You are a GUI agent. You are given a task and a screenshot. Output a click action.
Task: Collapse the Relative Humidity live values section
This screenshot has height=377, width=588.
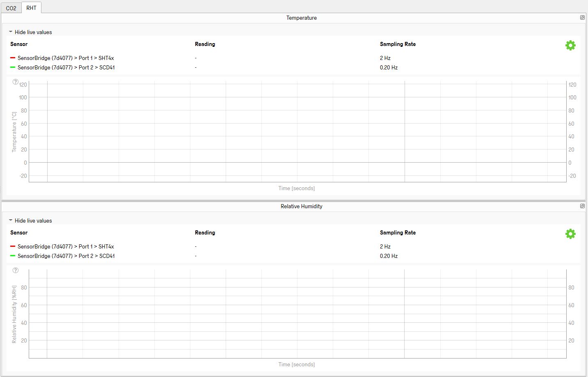click(x=31, y=221)
